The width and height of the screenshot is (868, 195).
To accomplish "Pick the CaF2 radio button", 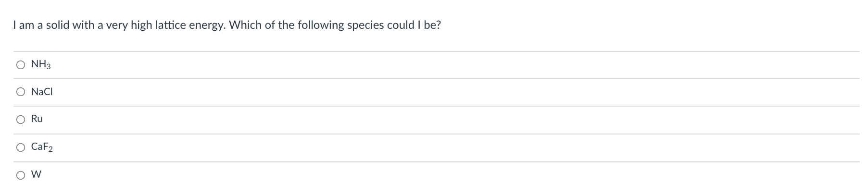I will pyautogui.click(x=21, y=147).
